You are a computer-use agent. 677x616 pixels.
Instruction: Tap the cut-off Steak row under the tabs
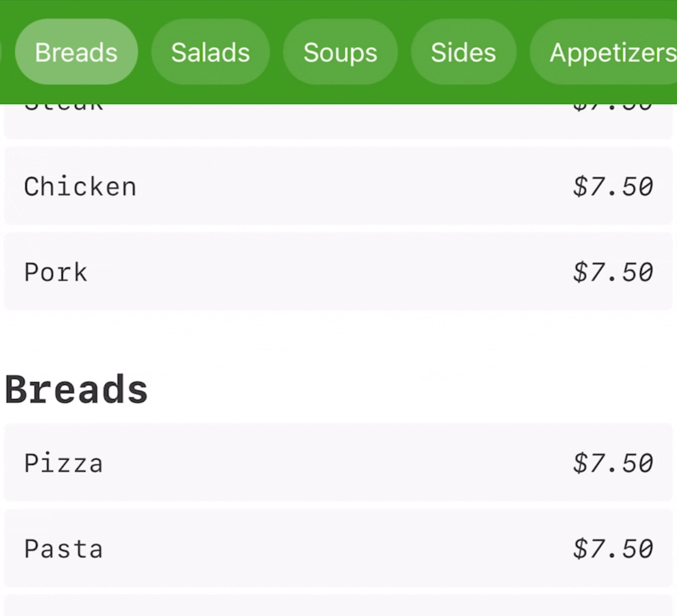point(338,121)
